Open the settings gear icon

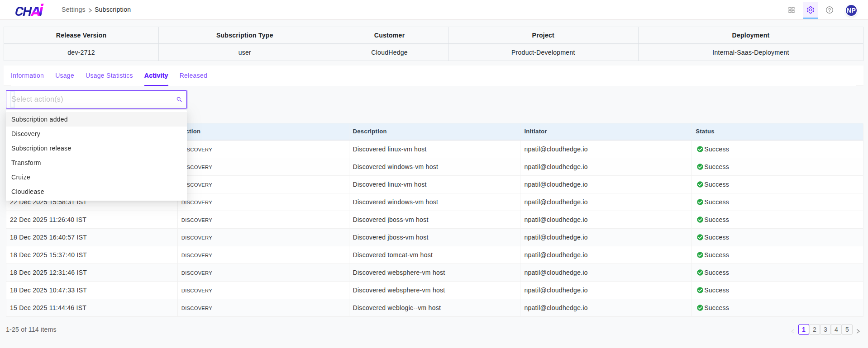point(811,10)
